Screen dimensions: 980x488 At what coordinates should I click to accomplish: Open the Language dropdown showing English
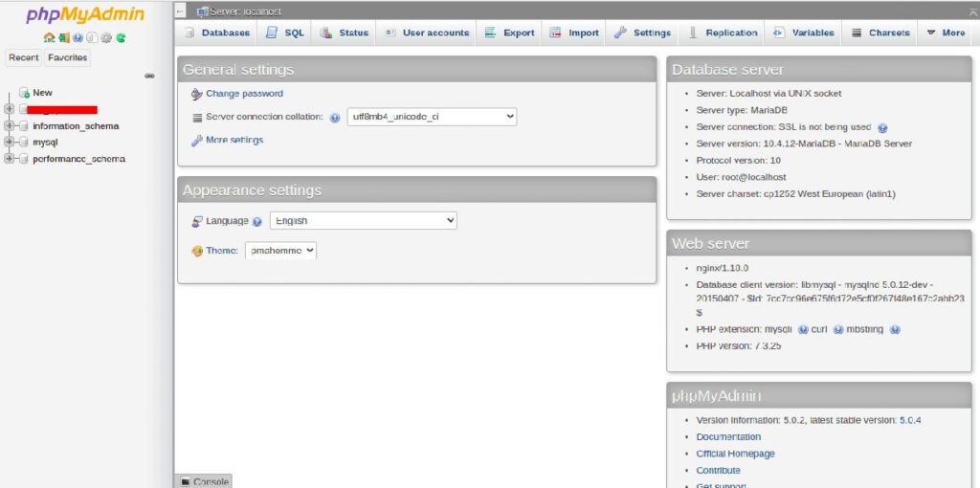point(363,221)
